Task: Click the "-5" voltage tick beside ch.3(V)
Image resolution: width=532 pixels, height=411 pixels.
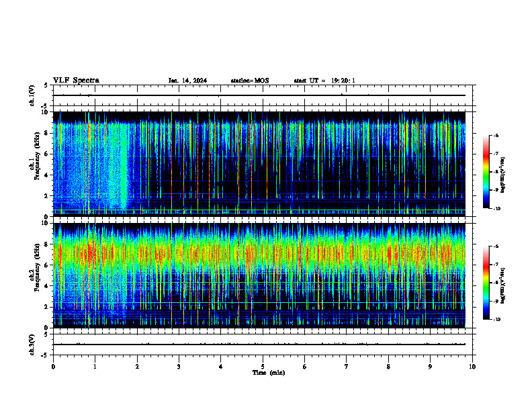Action: tap(46, 355)
